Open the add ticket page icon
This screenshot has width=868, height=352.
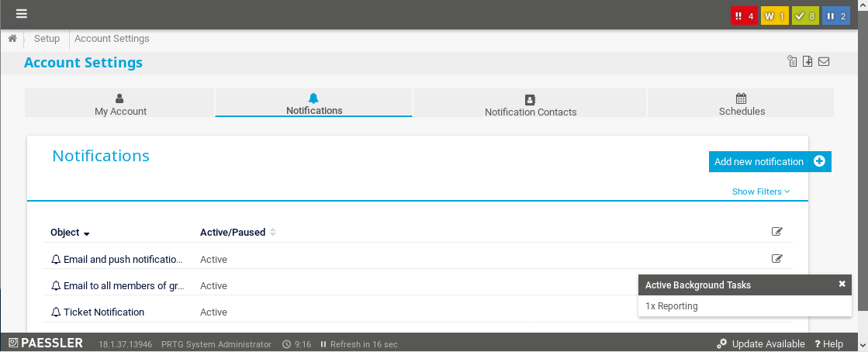coord(807,62)
